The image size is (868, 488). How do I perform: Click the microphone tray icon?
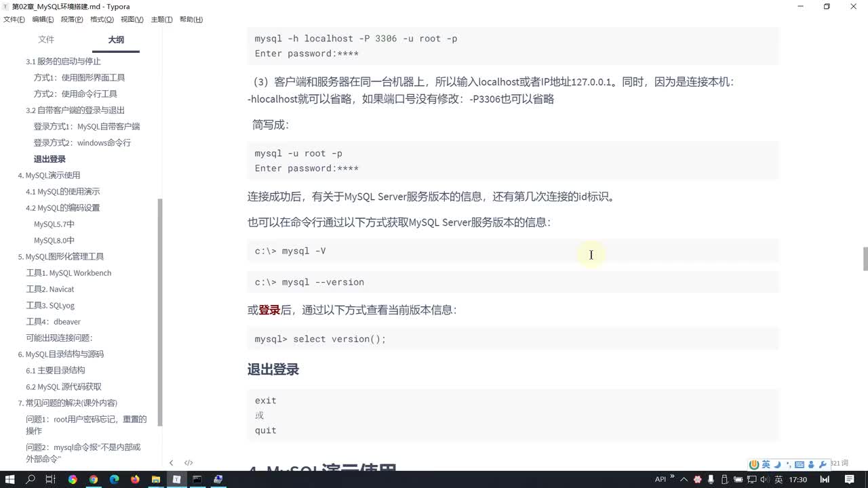(x=709, y=479)
